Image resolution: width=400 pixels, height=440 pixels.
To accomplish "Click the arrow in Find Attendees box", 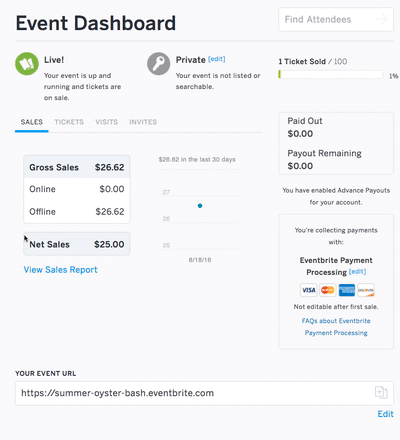I will [382, 19].
